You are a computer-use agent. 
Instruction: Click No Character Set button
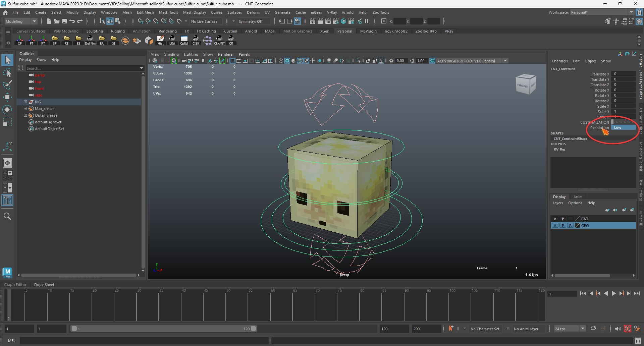point(485,329)
